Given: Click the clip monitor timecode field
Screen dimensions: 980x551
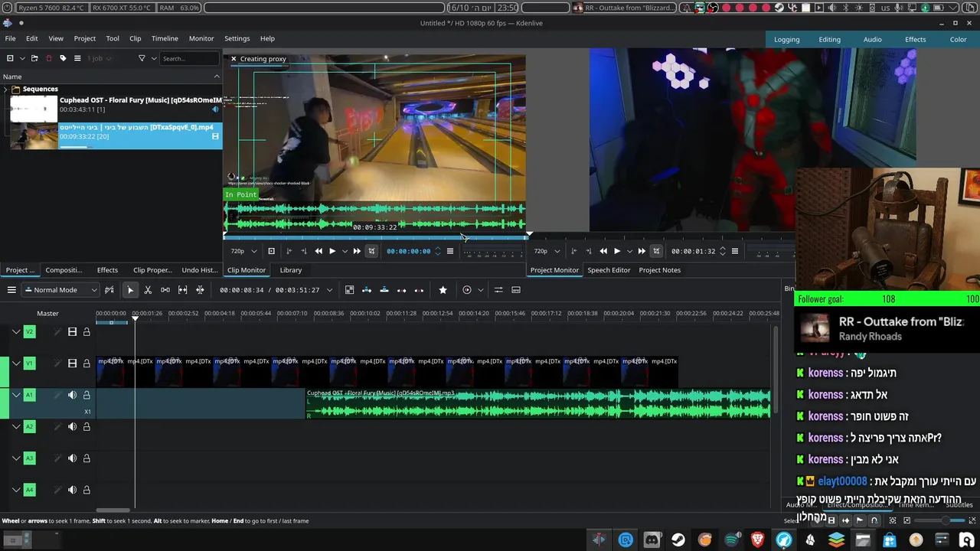Looking at the screenshot, I should pos(409,251).
